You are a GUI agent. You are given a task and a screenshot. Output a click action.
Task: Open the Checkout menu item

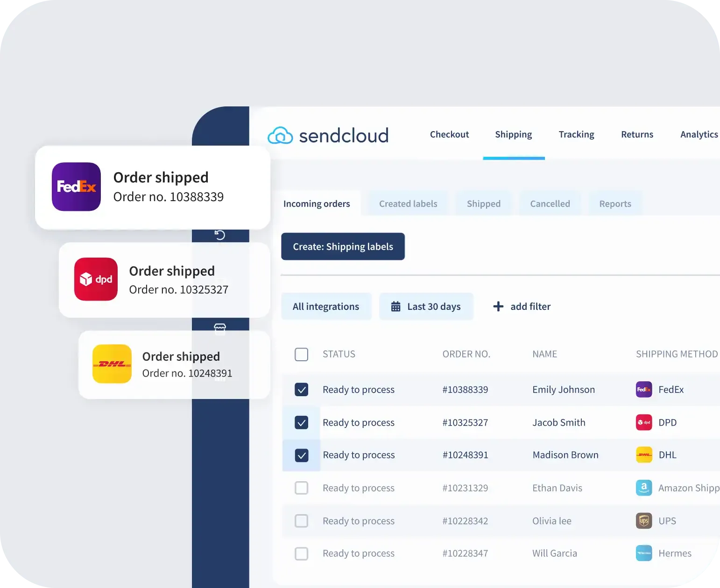pos(449,134)
